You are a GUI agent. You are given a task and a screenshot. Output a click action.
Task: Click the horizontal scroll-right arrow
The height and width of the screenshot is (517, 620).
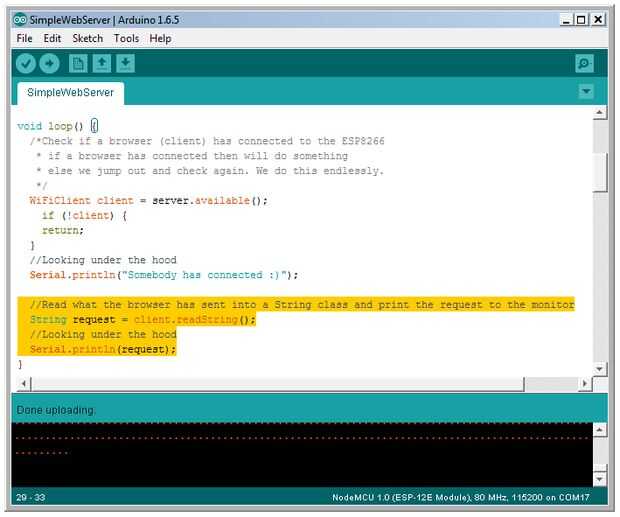click(584, 383)
